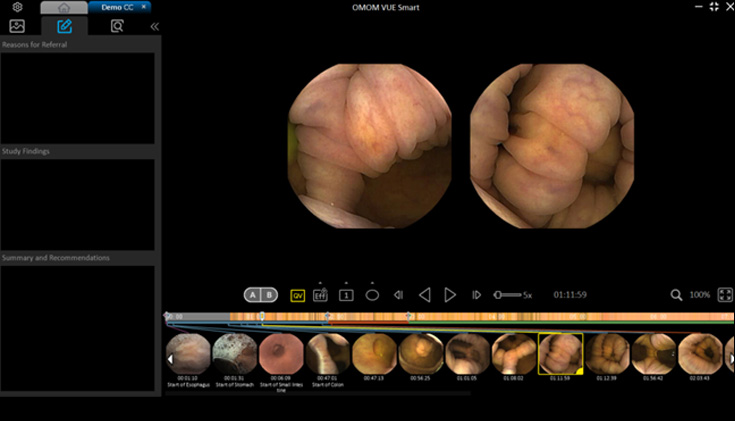Open the settings gear icon
This screenshot has width=735, height=421.
tap(17, 7)
